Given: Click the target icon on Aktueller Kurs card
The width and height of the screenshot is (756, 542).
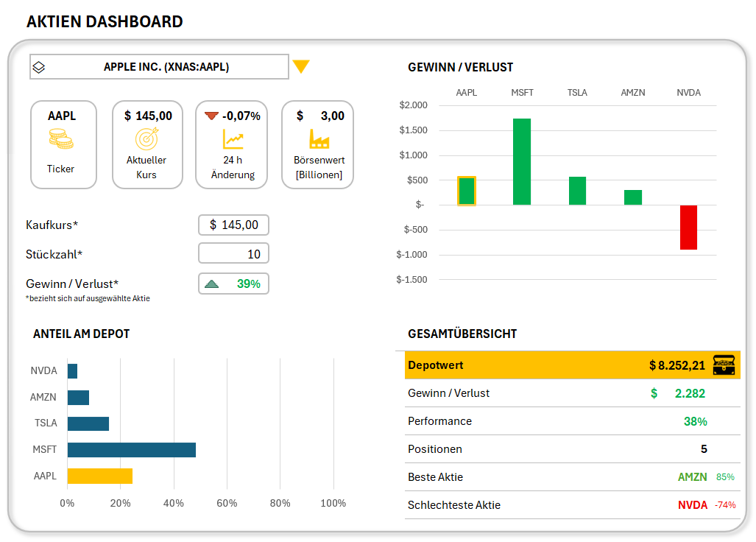Looking at the screenshot, I should point(146,139).
